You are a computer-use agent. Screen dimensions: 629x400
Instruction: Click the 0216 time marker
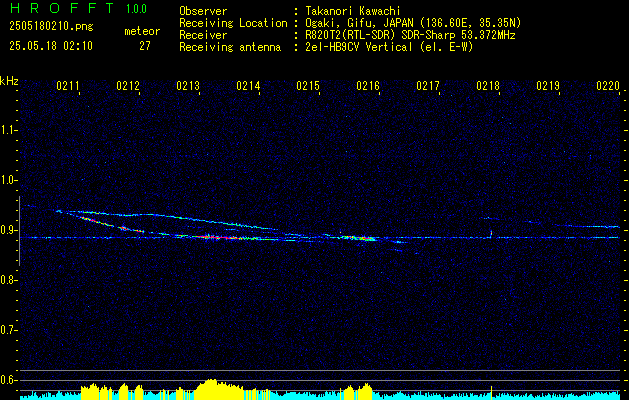pos(368,86)
